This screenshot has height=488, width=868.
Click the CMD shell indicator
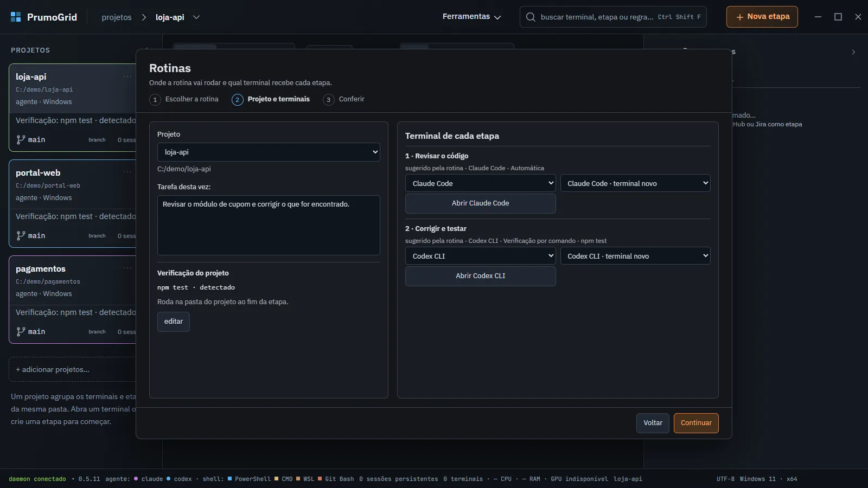tap(283, 479)
